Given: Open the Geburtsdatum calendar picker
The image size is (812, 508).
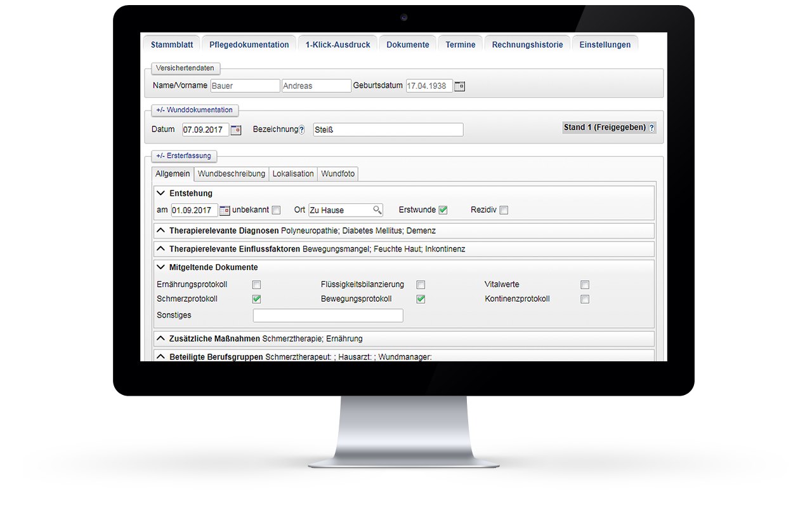Looking at the screenshot, I should tap(459, 86).
